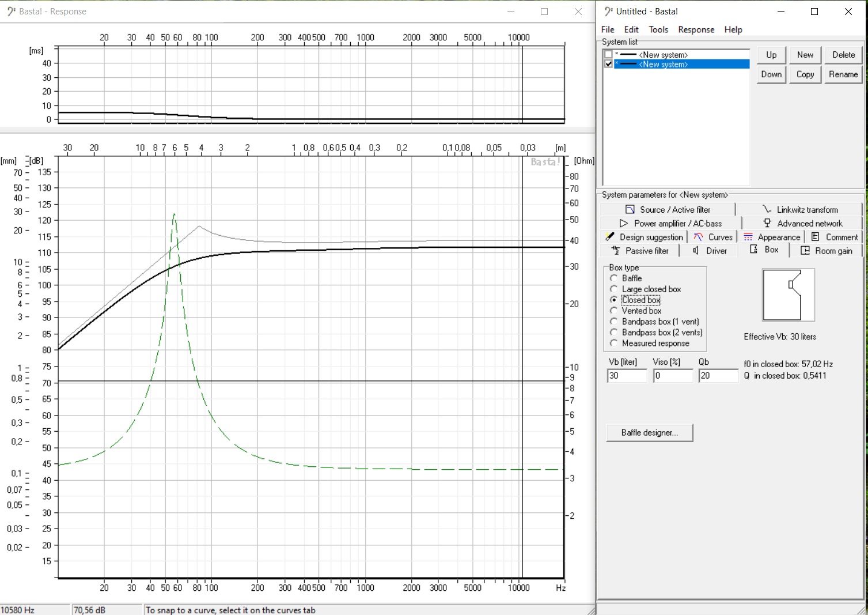Viewport: 868px width, 615px height.
Task: Open the Help menu
Action: click(733, 29)
